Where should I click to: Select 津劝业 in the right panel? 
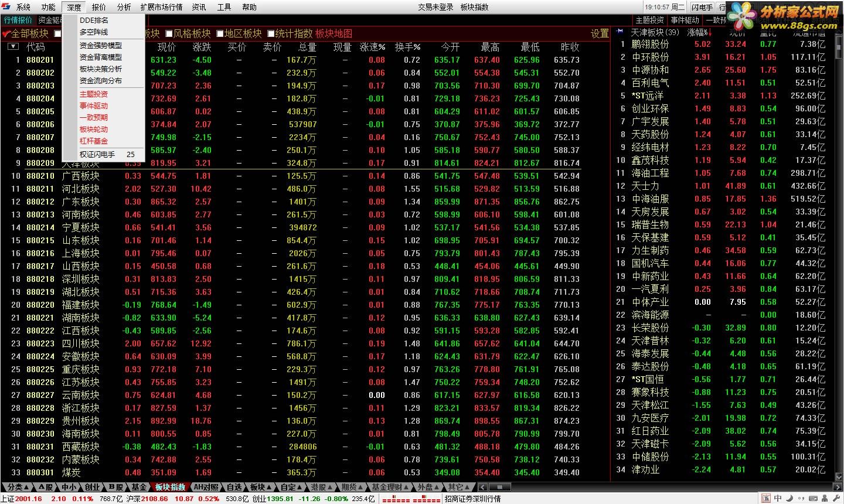click(x=645, y=469)
